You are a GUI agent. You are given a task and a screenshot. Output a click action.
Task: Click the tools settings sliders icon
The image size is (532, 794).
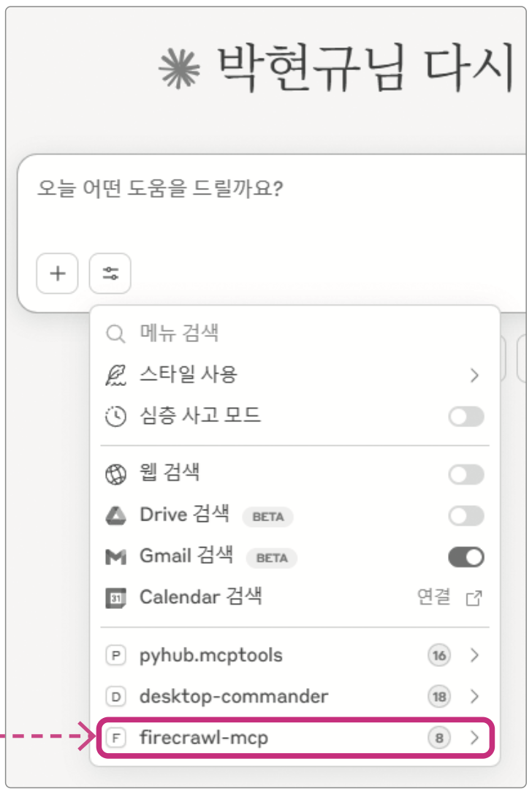click(x=110, y=274)
